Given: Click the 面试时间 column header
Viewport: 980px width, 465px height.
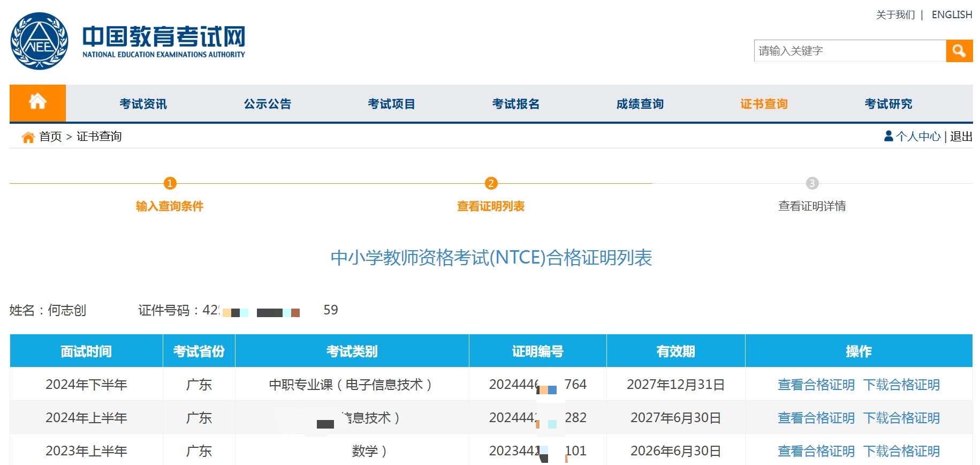Looking at the screenshot, I should 86,351.
